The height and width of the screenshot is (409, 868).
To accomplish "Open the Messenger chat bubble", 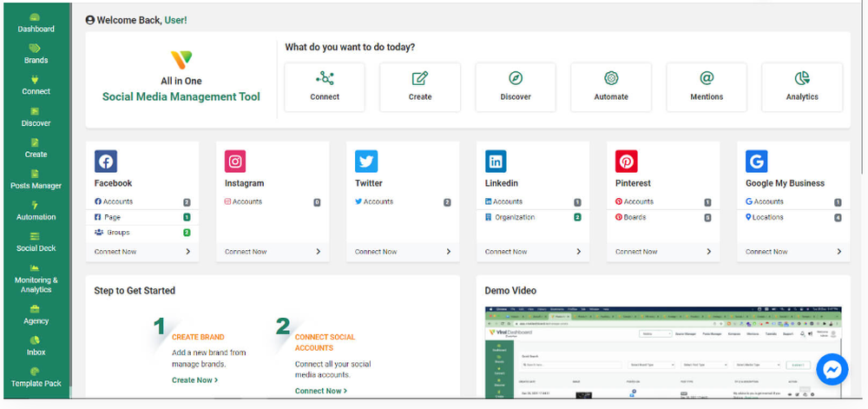I will click(x=832, y=370).
